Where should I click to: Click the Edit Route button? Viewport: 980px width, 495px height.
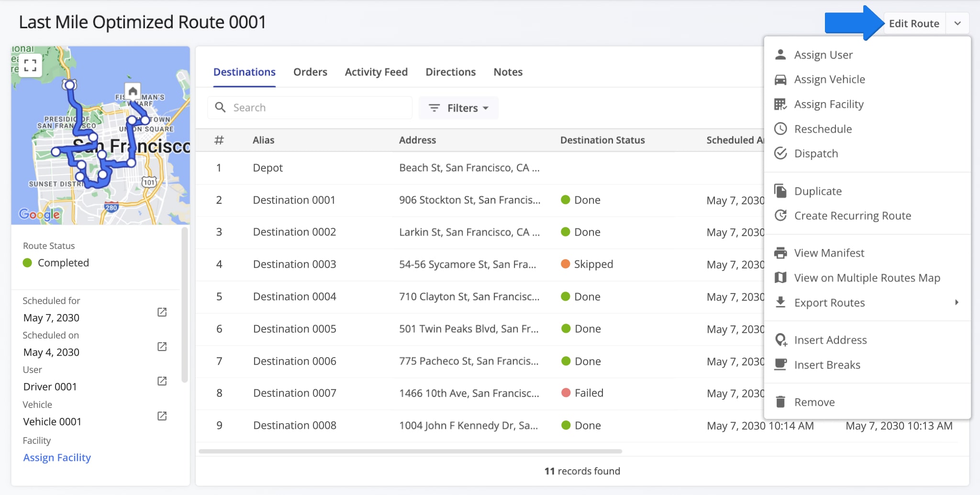914,22
